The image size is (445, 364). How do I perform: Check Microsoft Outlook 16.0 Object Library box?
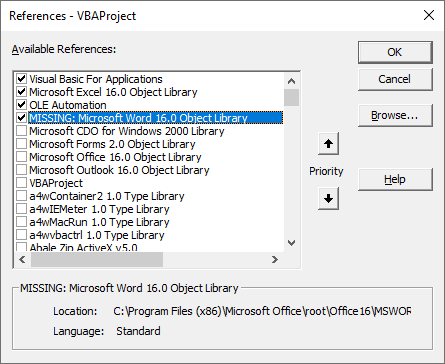click(x=22, y=170)
